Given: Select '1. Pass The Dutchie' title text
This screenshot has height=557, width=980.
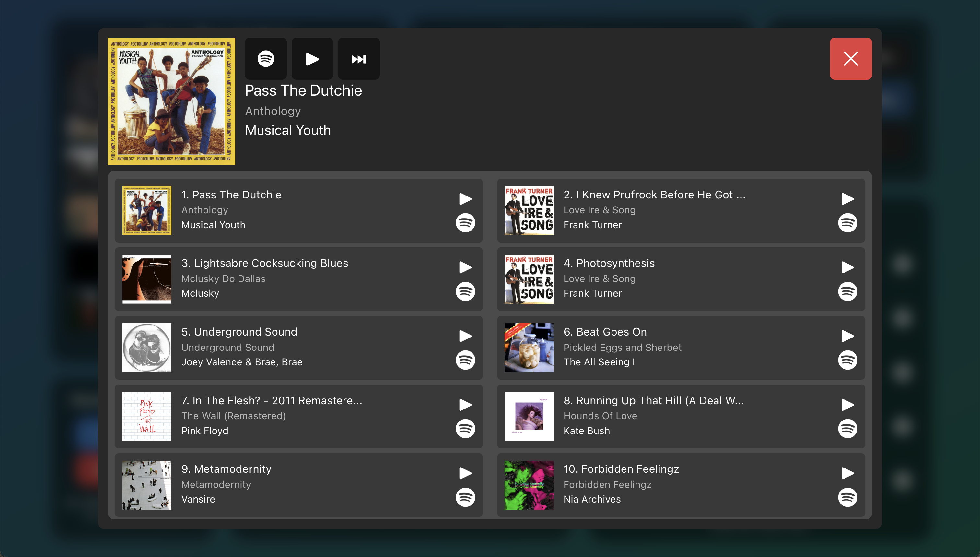Looking at the screenshot, I should (x=231, y=194).
